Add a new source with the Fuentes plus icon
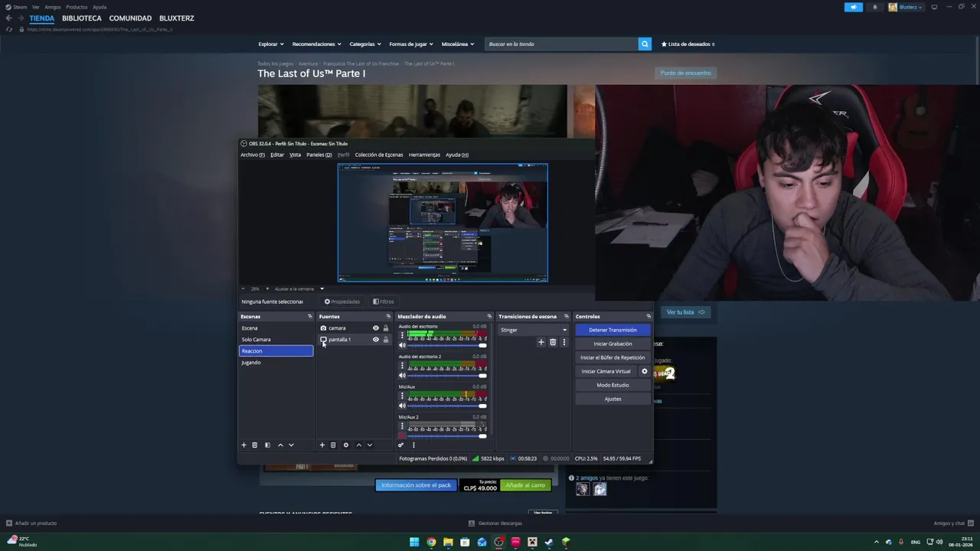 [x=322, y=445]
